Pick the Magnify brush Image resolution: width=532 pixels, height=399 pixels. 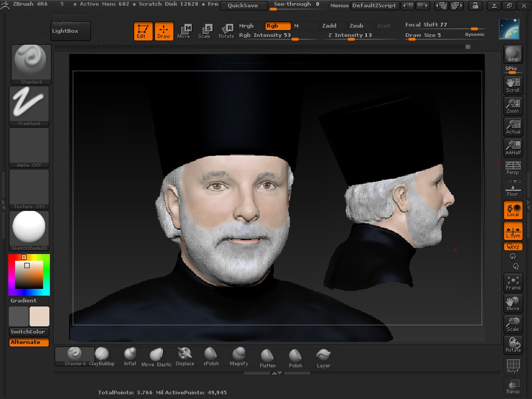(239, 356)
